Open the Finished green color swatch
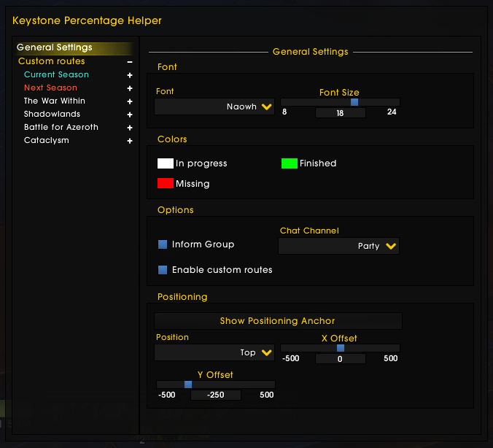493x448 pixels. (x=290, y=163)
